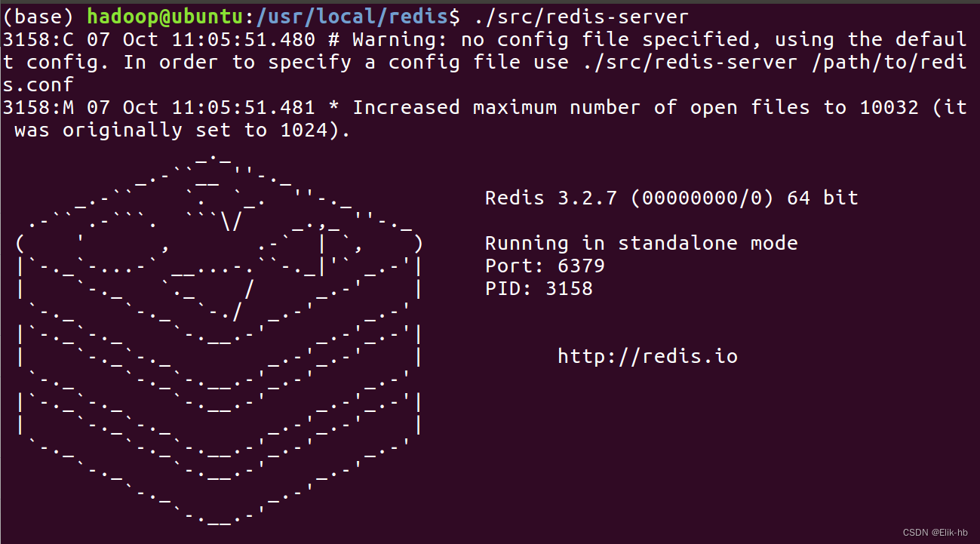Click the ./src/redis-server command text
This screenshot has height=544, width=980.
[582, 16]
